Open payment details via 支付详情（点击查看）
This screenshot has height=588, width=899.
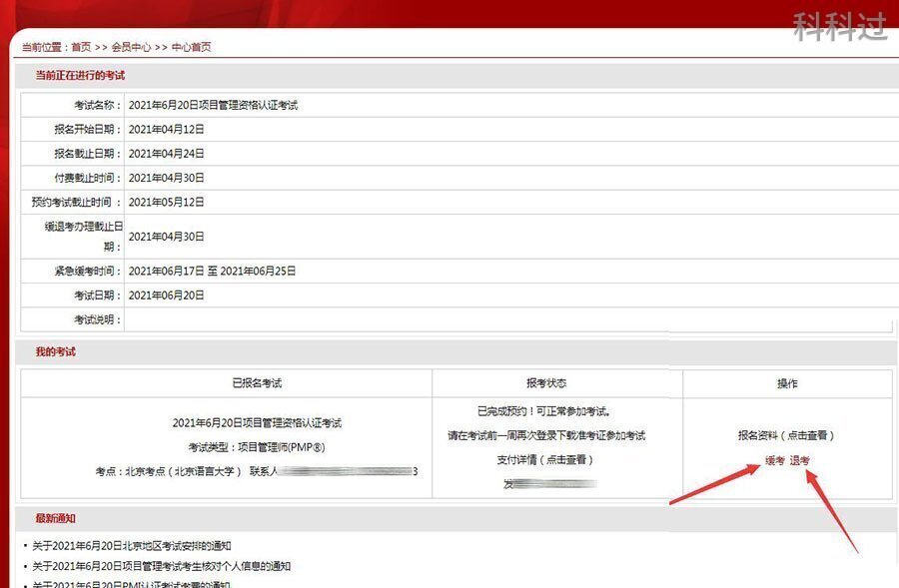coord(544,460)
